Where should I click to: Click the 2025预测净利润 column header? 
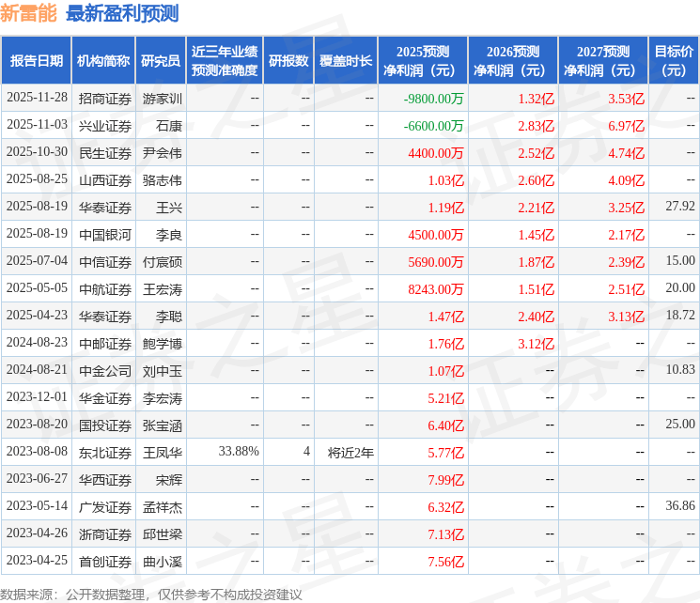pyautogui.click(x=423, y=61)
